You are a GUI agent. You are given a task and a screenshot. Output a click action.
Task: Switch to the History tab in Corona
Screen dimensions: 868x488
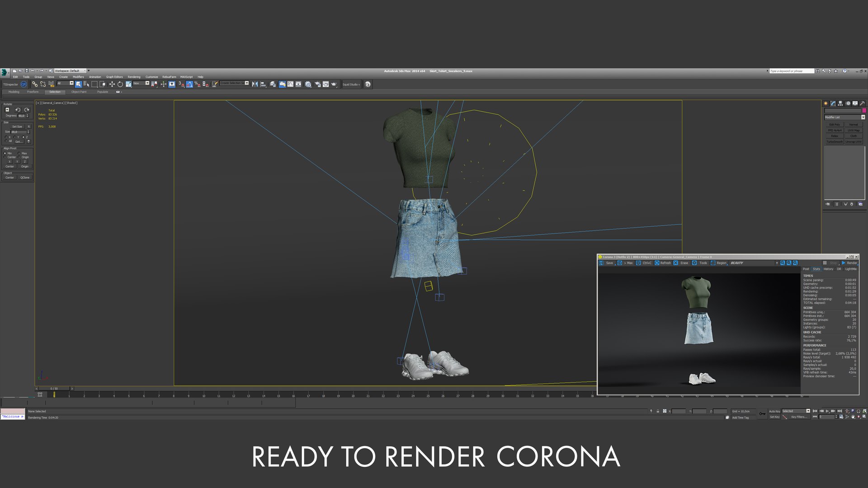pyautogui.click(x=828, y=269)
